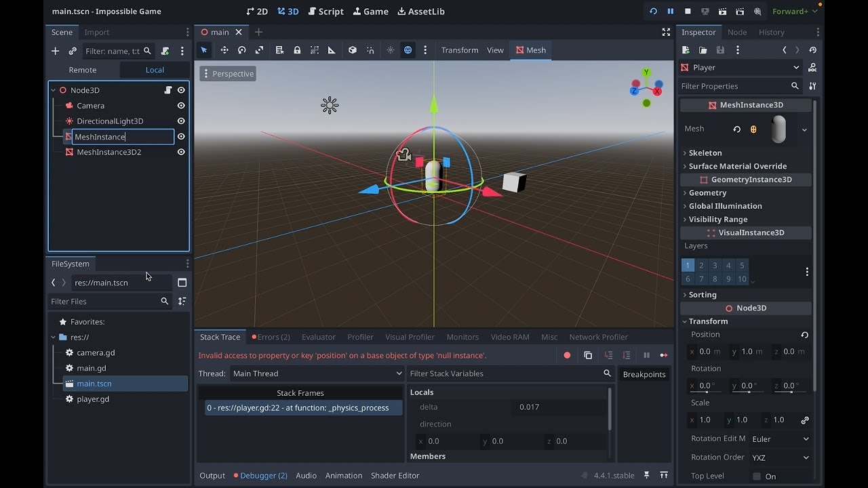Open documentation for the Player object
This screenshot has height=488, width=868.
(812, 68)
